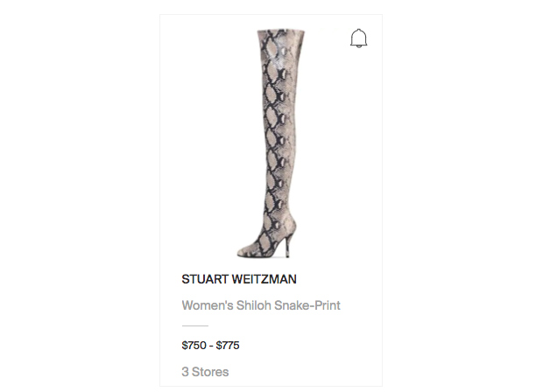Image resolution: width=543 pixels, height=392 pixels.
Task: Click the top opening of the boot shaft
Action: [x=281, y=32]
